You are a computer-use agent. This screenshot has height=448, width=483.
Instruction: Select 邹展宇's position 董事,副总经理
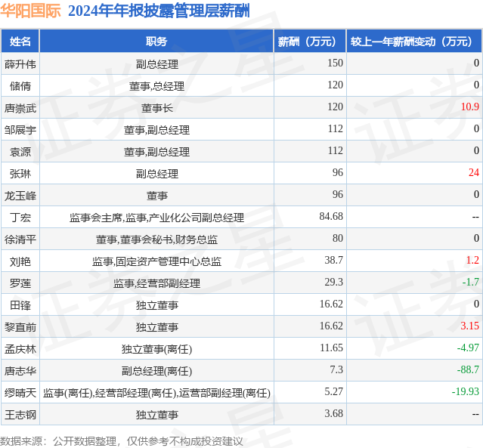point(156,130)
